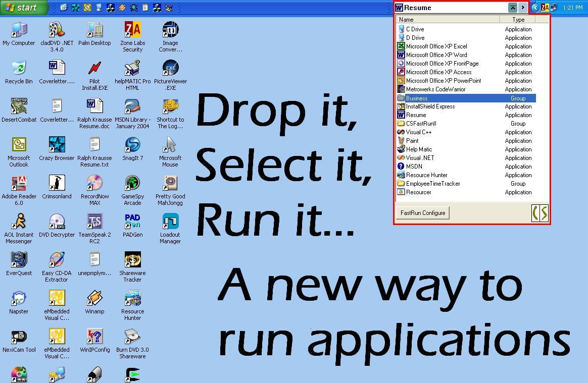Open the SnagIt 7 desktop icon
This screenshot has width=588, height=383.
[x=133, y=149]
